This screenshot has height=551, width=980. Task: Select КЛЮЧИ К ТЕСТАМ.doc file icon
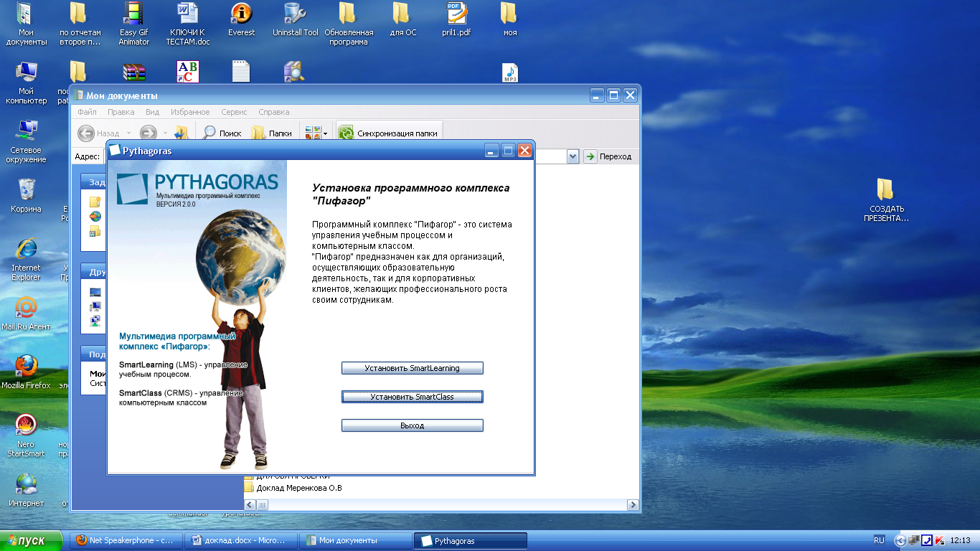[x=188, y=24]
